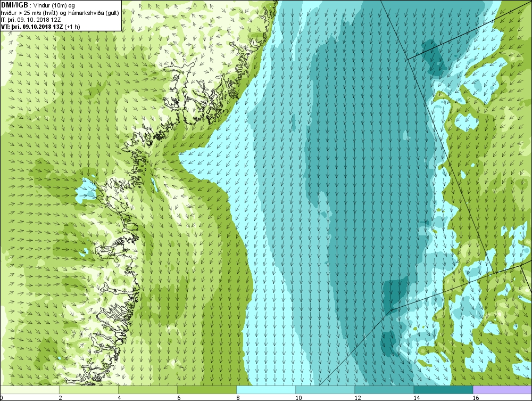Click the purple legend swatch above 16 m/s
The width and height of the screenshot is (532, 401).
tap(502, 390)
